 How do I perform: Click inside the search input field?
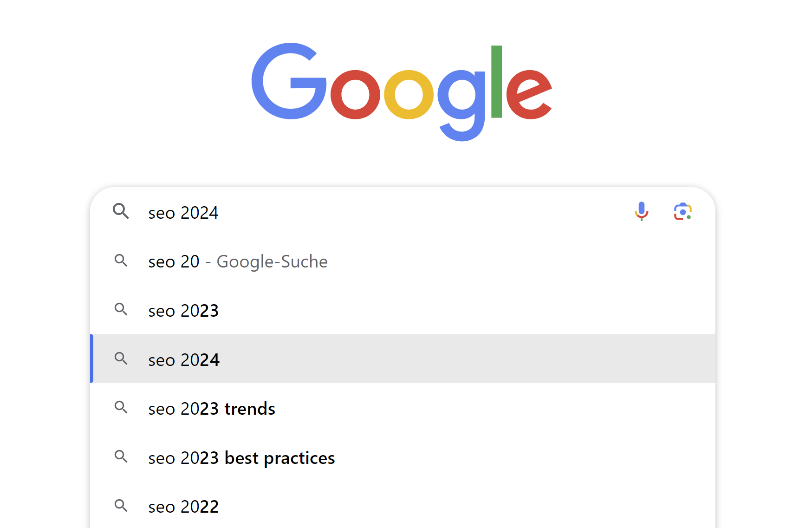pos(325,212)
